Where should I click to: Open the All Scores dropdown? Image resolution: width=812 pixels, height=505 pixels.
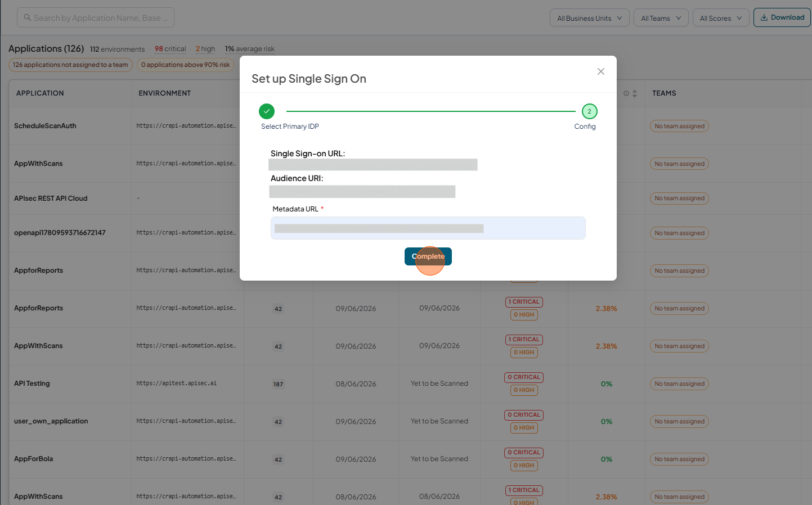pos(721,18)
